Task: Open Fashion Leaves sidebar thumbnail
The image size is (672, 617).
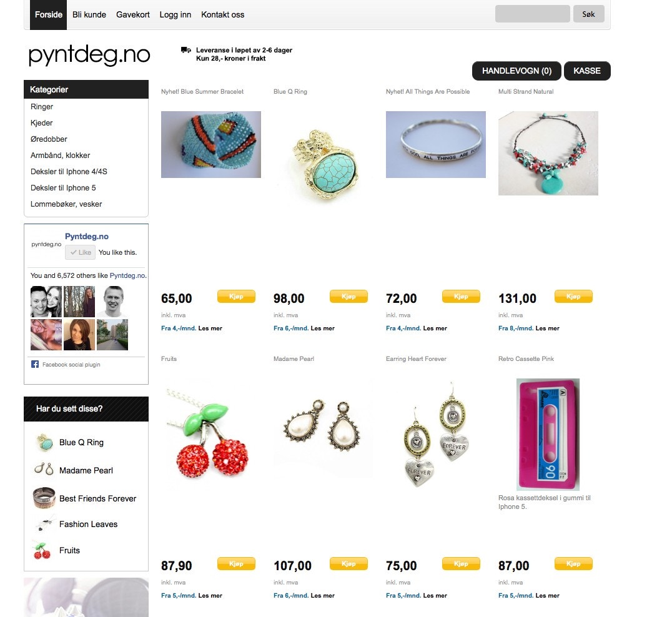Action: pos(45,523)
